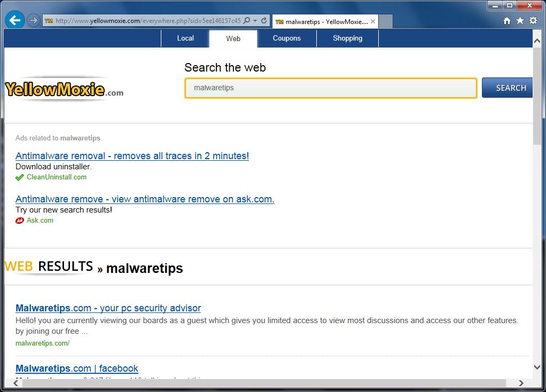
Task: Open the Antimalware removal ad link
Action: pos(132,156)
